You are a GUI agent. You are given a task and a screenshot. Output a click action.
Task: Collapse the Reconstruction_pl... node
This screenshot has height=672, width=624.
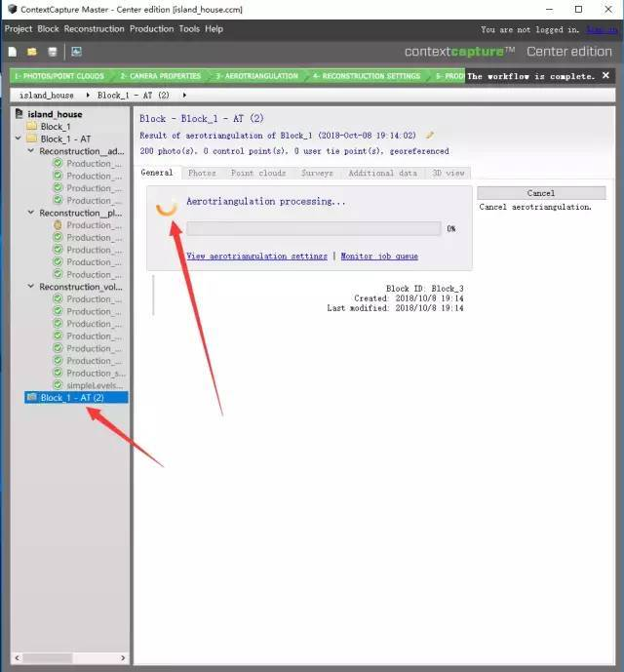[x=31, y=213]
